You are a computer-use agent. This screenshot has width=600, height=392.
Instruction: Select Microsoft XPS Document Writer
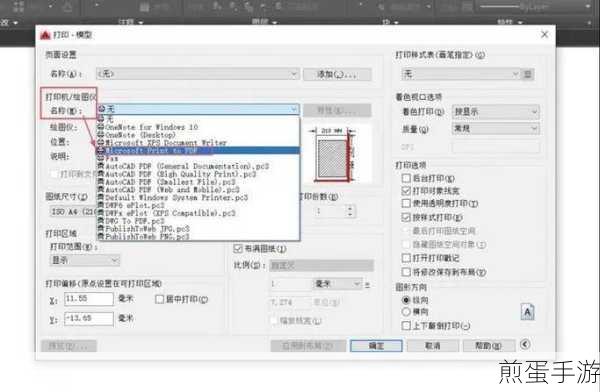click(197, 143)
